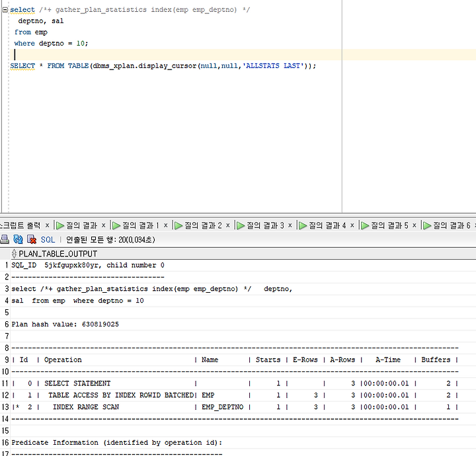Viewport: 476px width, 456px height.
Task: Click the delete row icon with red X
Action: coord(32,239)
